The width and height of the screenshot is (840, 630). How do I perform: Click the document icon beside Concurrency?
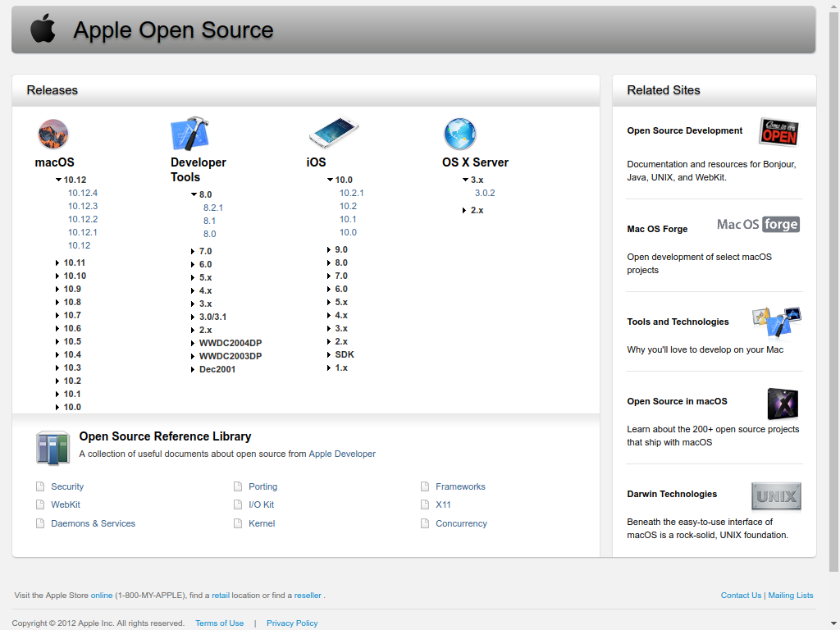click(x=425, y=523)
